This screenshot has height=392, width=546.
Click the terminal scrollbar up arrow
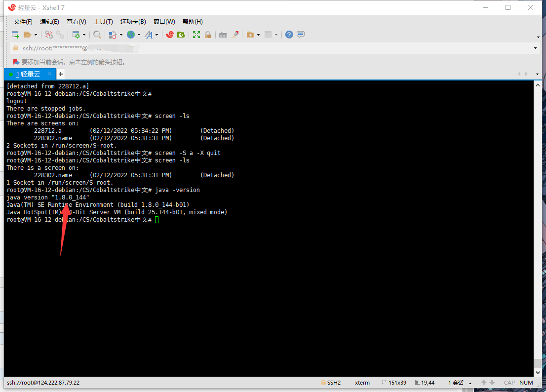pos(538,85)
